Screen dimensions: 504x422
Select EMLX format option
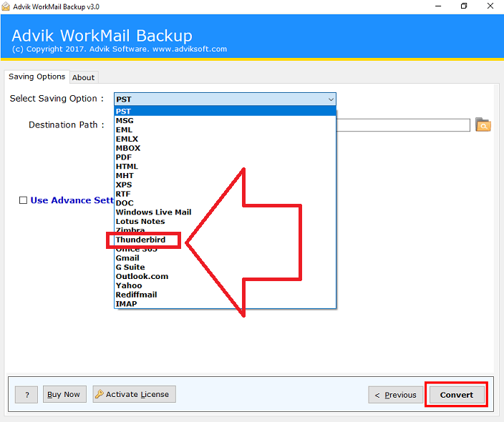coord(225,139)
